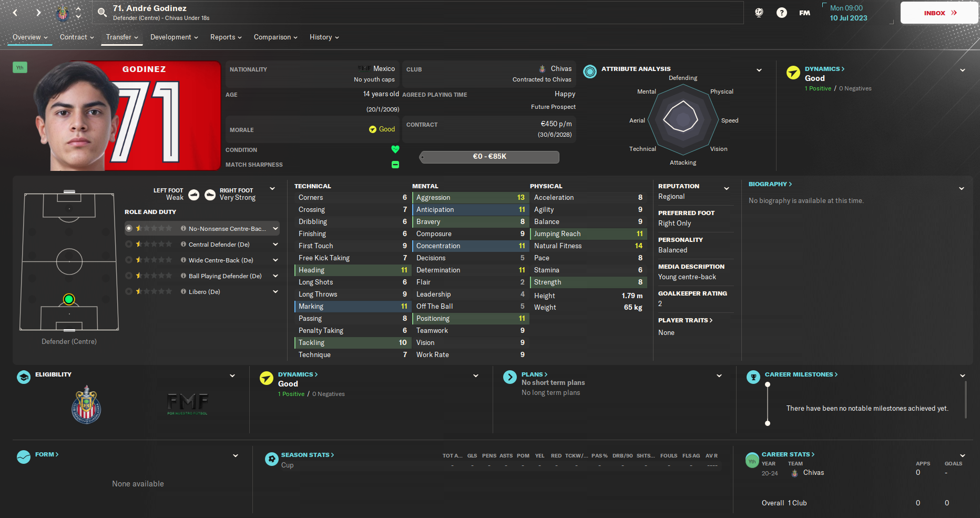Click the info icon beside Libero (De)
Image resolution: width=980 pixels, height=518 pixels.
183,291
